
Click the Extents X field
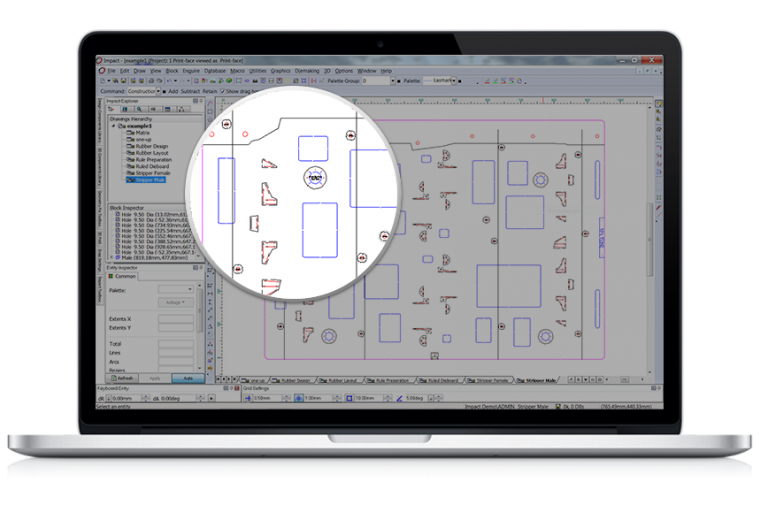pyautogui.click(x=176, y=319)
